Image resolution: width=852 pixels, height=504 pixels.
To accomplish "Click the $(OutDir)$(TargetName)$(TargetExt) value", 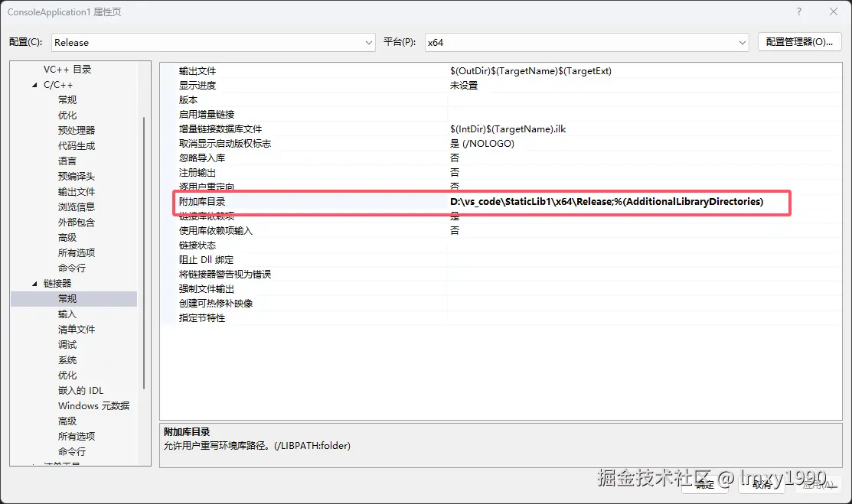I will point(530,70).
